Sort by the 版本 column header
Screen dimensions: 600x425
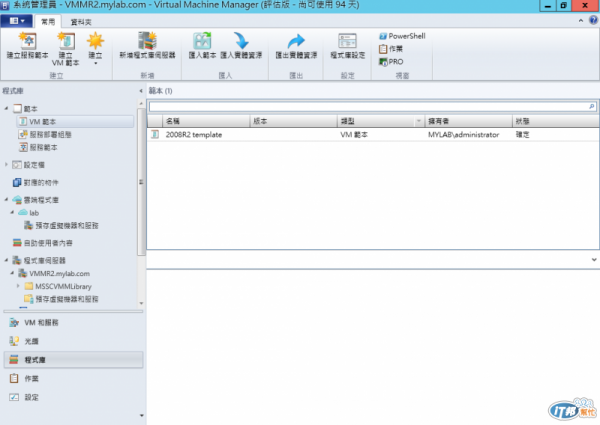click(293, 121)
